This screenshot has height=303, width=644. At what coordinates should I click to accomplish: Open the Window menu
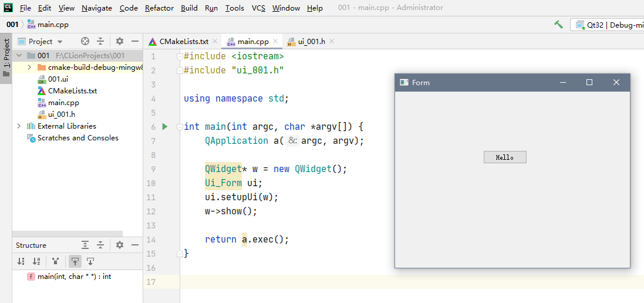pyautogui.click(x=286, y=8)
